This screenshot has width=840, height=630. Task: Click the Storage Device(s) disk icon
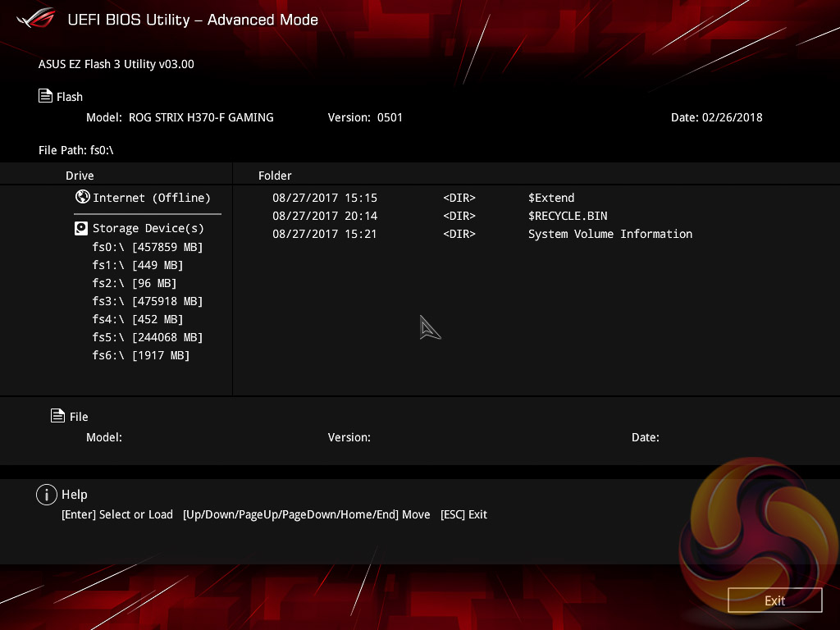tap(81, 228)
